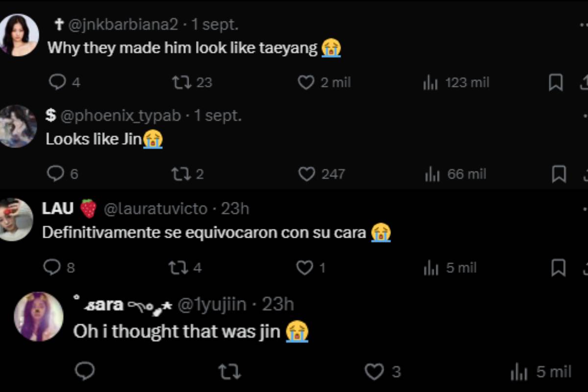Bookmark the 'Looks like Jin' tweet

click(559, 174)
